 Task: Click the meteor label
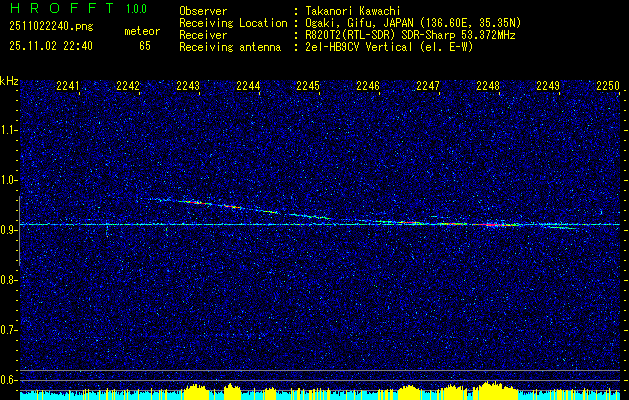142,32
